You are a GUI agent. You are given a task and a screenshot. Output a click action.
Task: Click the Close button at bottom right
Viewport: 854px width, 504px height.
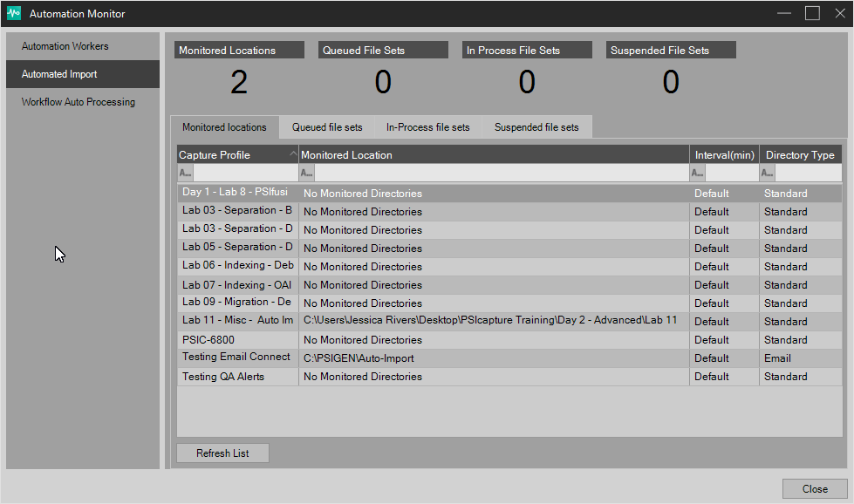815,489
